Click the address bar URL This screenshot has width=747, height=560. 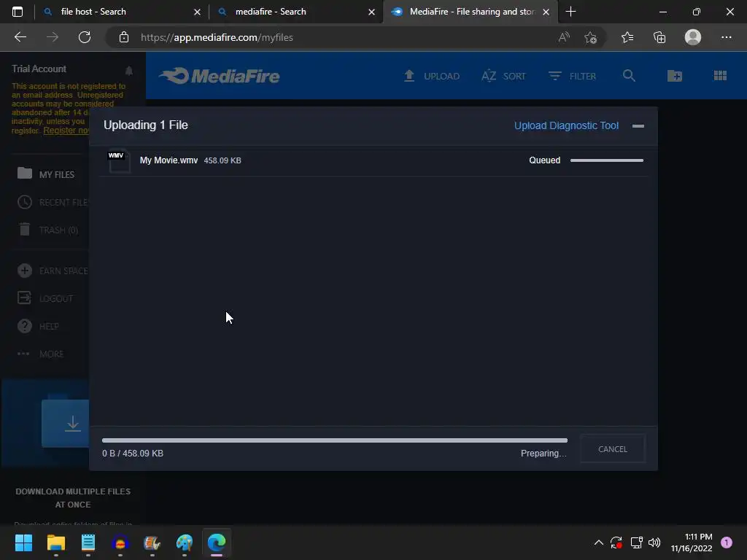click(217, 37)
